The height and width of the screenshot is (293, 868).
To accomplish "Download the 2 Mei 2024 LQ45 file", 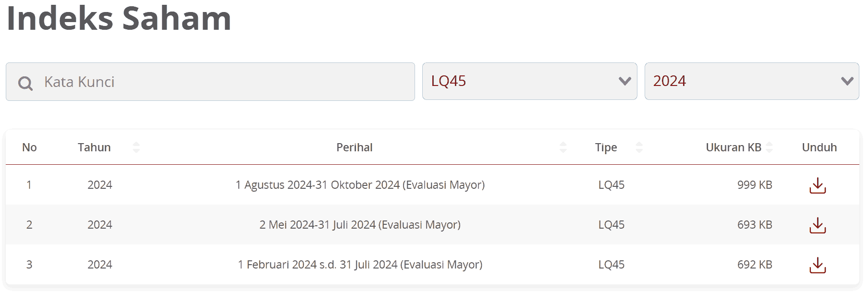I will point(818,225).
